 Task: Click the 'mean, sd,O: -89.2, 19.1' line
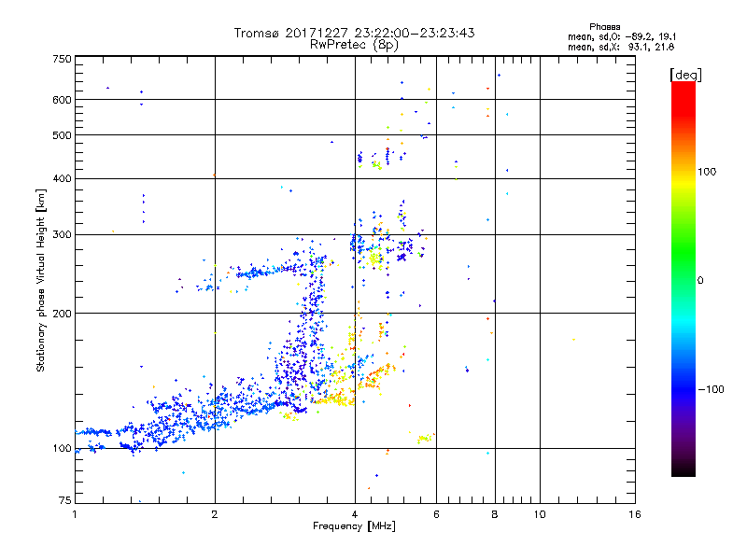622,36
